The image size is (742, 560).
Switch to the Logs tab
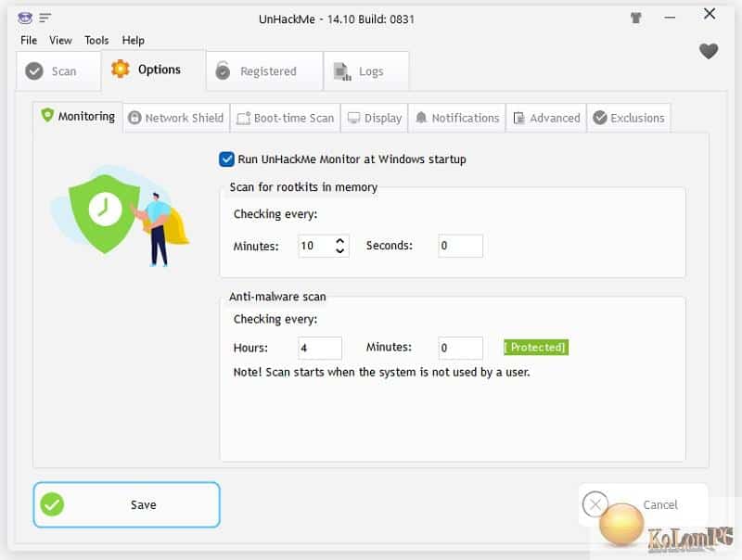tap(366, 71)
